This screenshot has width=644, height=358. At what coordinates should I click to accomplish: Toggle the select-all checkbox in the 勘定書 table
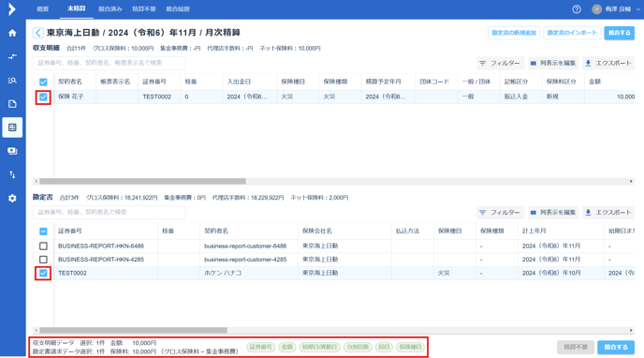(x=43, y=231)
